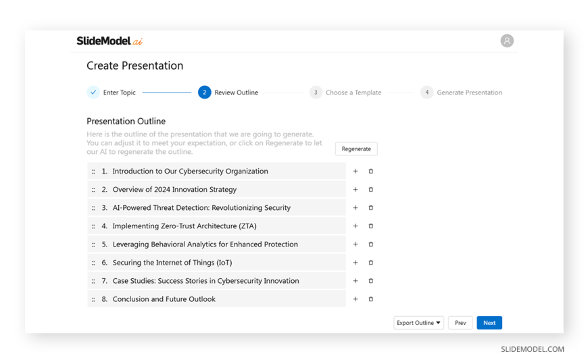Viewport: 588px width, 364px height.
Task: Add a slide after Introduction to Our Cybersecurity Organization
Action: tap(356, 172)
